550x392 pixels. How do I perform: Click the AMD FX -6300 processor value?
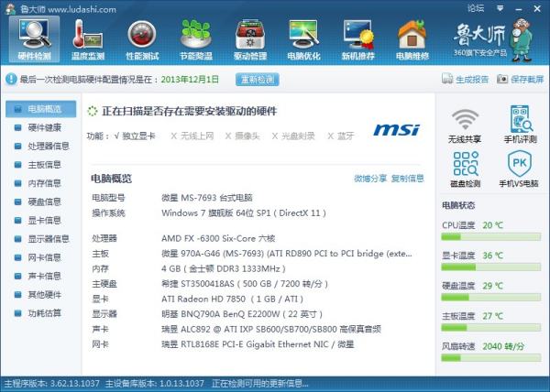(218, 238)
